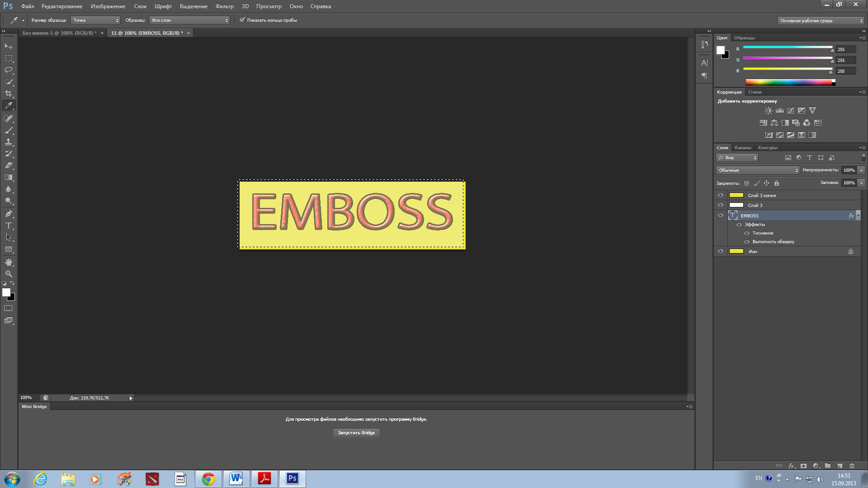Open layer filter 'Вид' dropdown
The image size is (868, 488).
(x=737, y=158)
